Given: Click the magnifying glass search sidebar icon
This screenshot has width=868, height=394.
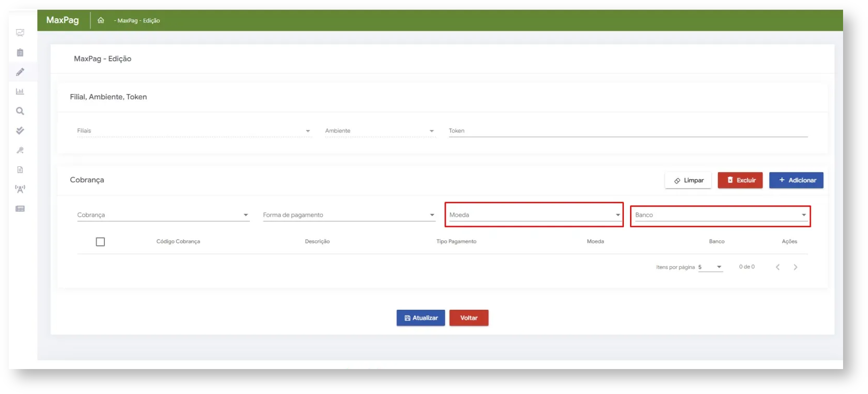Looking at the screenshot, I should coord(20,111).
